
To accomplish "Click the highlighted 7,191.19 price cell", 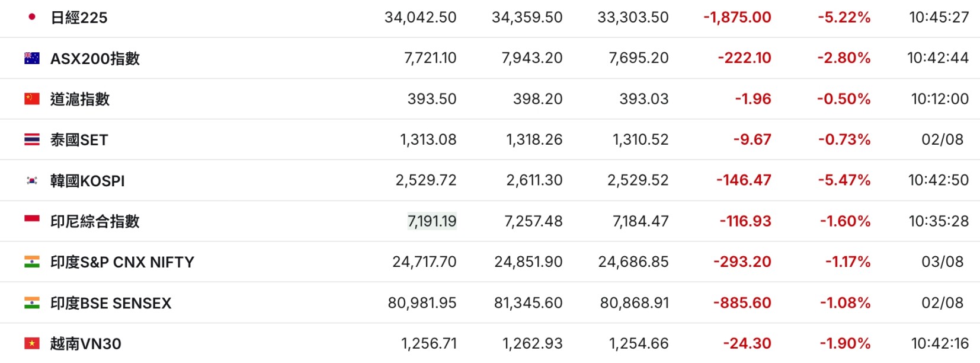I will (432, 221).
